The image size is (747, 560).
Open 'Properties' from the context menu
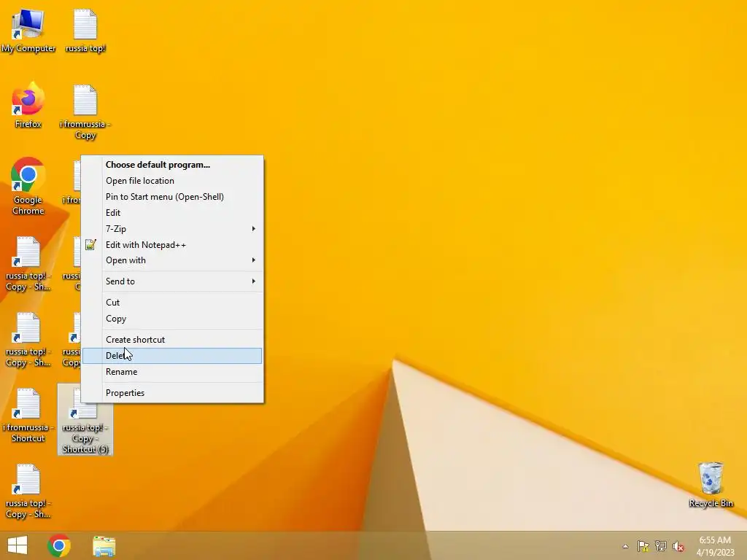(x=172, y=393)
